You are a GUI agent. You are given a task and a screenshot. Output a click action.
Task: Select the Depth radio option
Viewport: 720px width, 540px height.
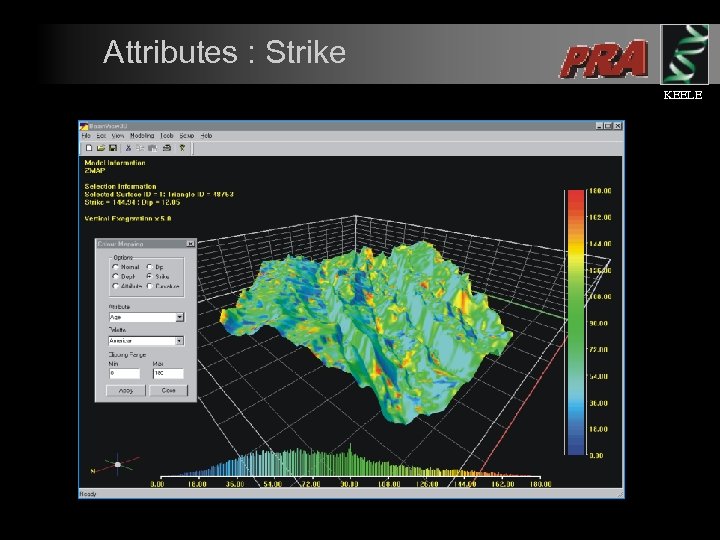tap(116, 277)
